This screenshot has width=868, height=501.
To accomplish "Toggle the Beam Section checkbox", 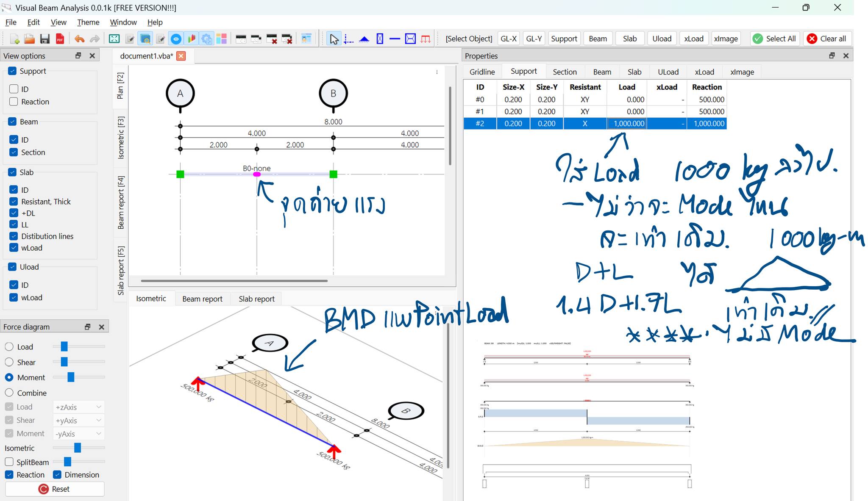I will (14, 152).
